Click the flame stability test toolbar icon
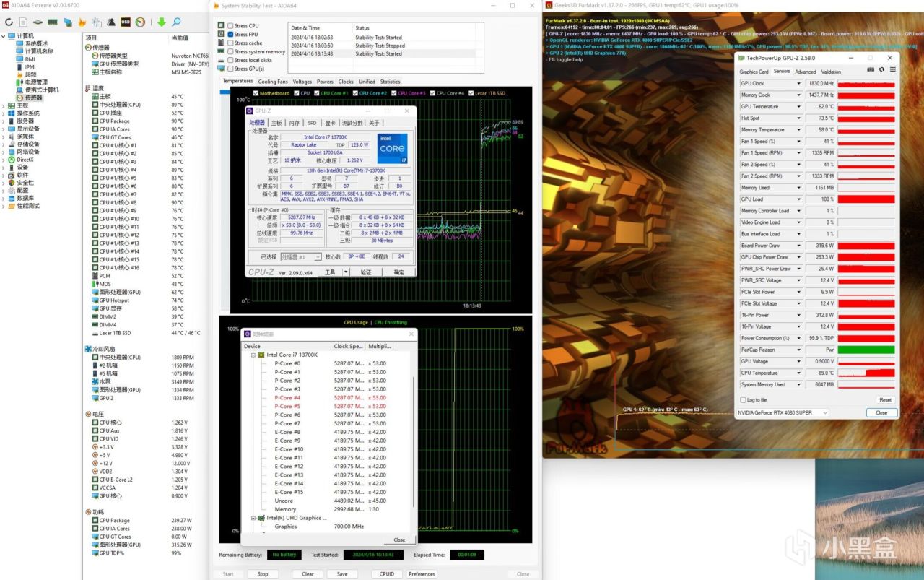 pos(82,23)
